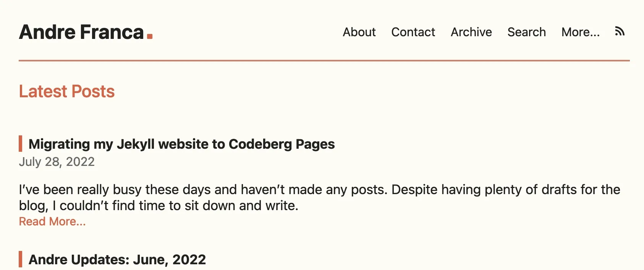
Task: Follow the Read More... link
Action: tap(52, 222)
